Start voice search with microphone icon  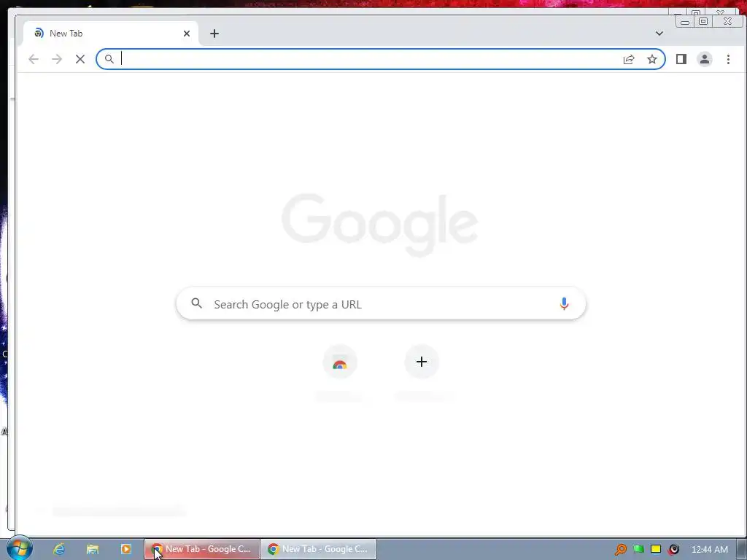coord(564,304)
